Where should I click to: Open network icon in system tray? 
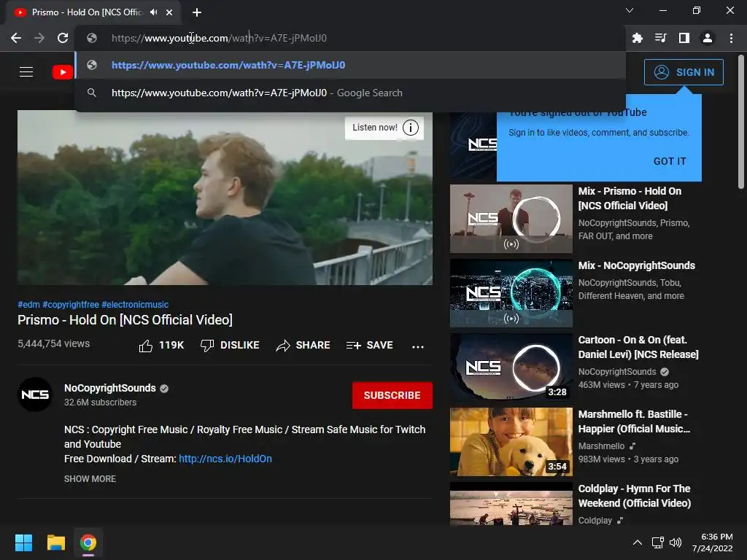(x=658, y=542)
